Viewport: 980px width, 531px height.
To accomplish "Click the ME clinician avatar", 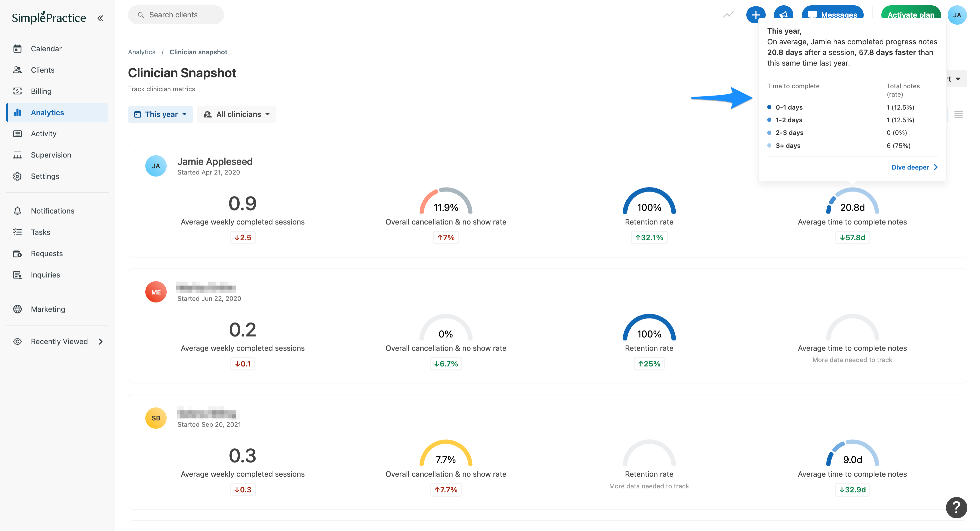I will pos(156,292).
